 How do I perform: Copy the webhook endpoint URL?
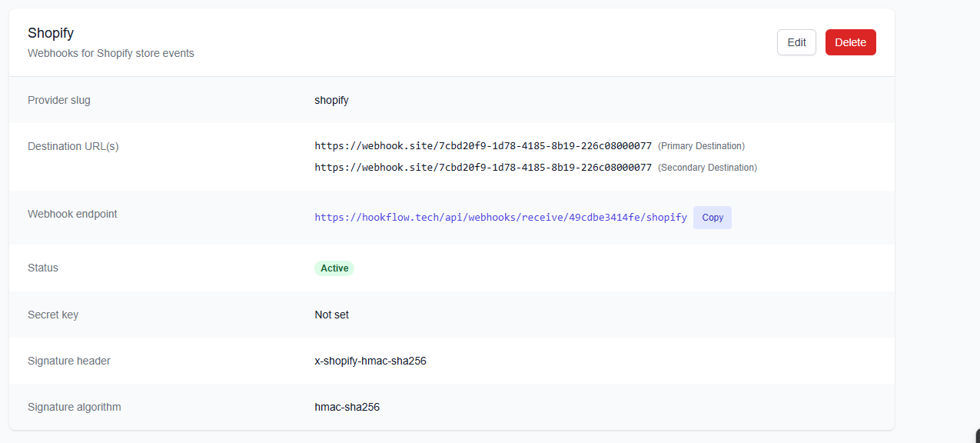pyautogui.click(x=713, y=218)
